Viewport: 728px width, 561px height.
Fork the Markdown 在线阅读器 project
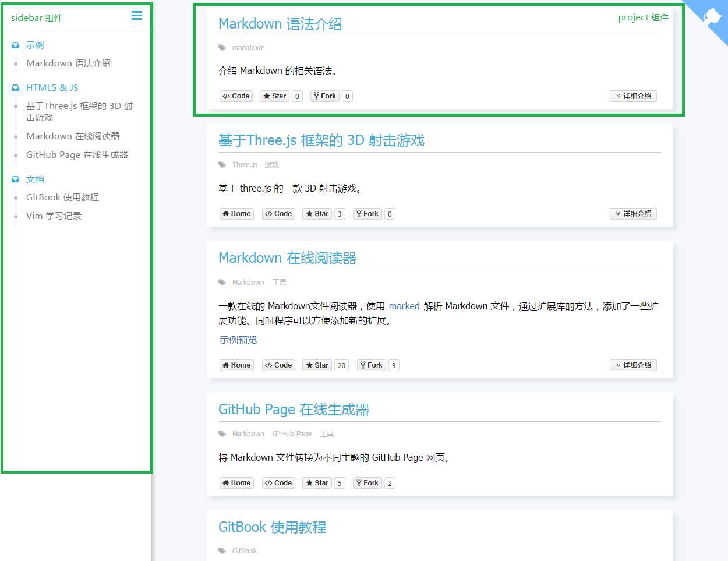click(x=372, y=365)
